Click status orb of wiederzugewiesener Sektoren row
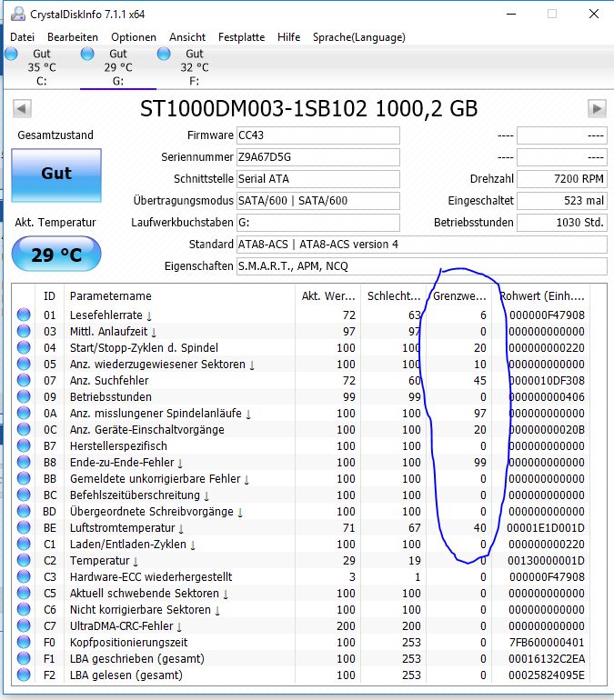The width and height of the screenshot is (614, 700). pos(24,364)
